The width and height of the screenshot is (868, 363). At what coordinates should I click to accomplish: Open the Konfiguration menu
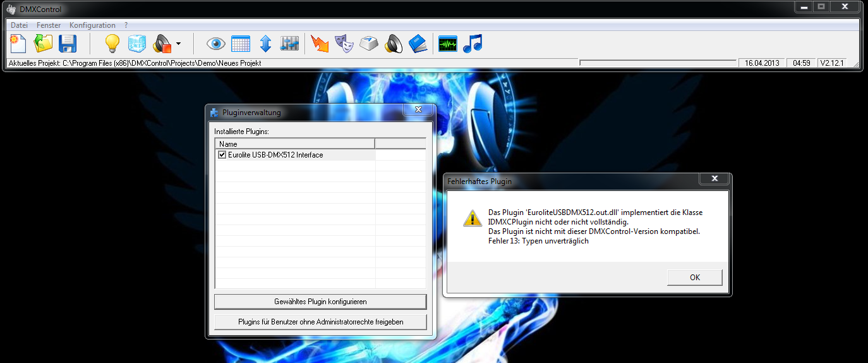click(92, 25)
